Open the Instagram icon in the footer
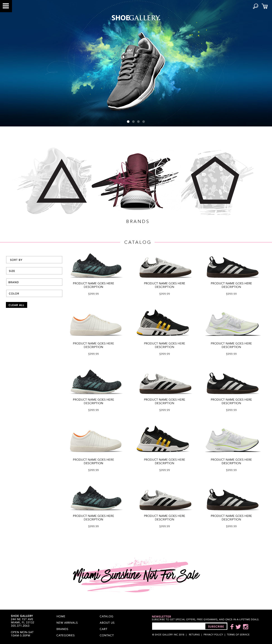The height and width of the screenshot is (644, 272). click(x=246, y=627)
